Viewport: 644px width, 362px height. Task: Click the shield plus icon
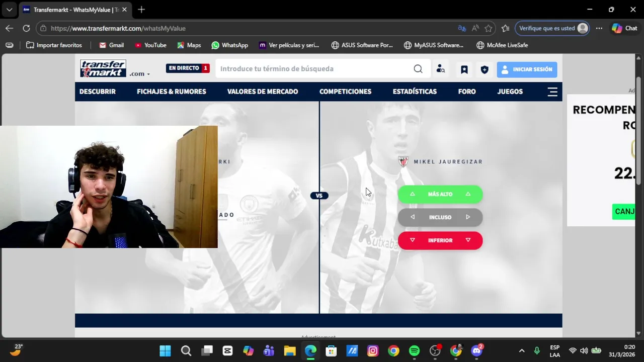coord(485,69)
